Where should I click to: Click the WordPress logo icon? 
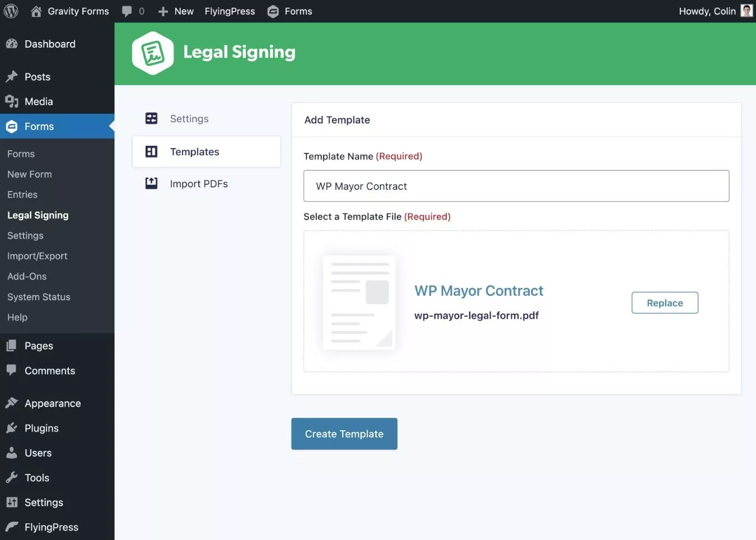(11, 11)
